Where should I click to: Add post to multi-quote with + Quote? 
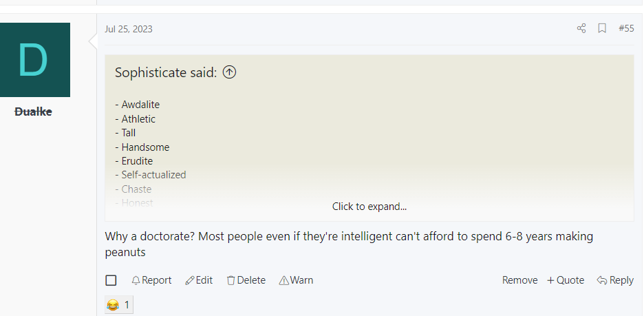566,280
